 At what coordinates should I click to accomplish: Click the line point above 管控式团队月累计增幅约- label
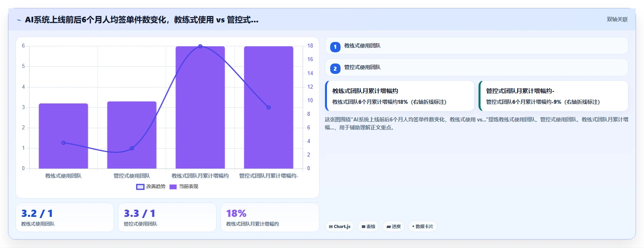pyautogui.click(x=269, y=107)
